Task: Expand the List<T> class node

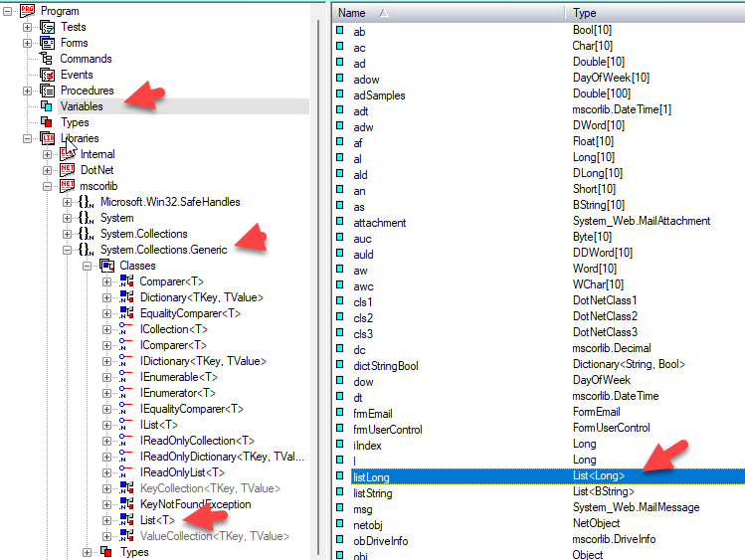Action: coord(107,520)
